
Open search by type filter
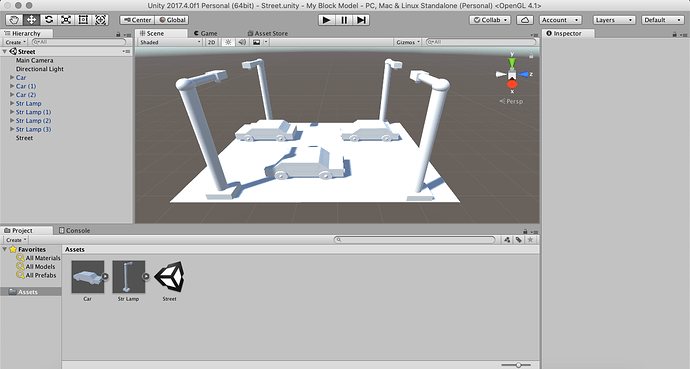[507, 240]
